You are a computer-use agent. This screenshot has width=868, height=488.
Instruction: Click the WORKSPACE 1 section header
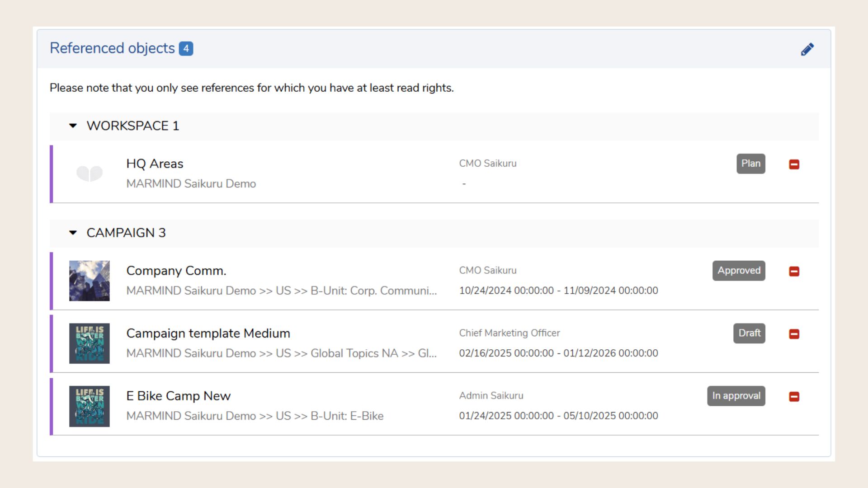(133, 126)
